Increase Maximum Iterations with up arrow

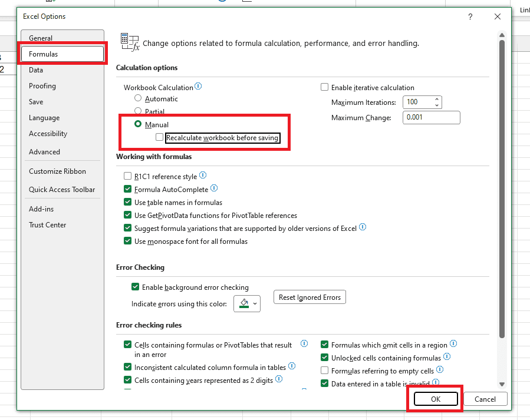pos(437,100)
